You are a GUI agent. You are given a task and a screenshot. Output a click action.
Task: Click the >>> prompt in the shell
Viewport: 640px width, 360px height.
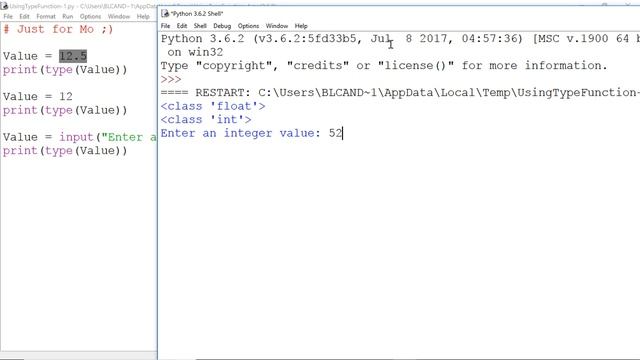[x=171, y=79]
